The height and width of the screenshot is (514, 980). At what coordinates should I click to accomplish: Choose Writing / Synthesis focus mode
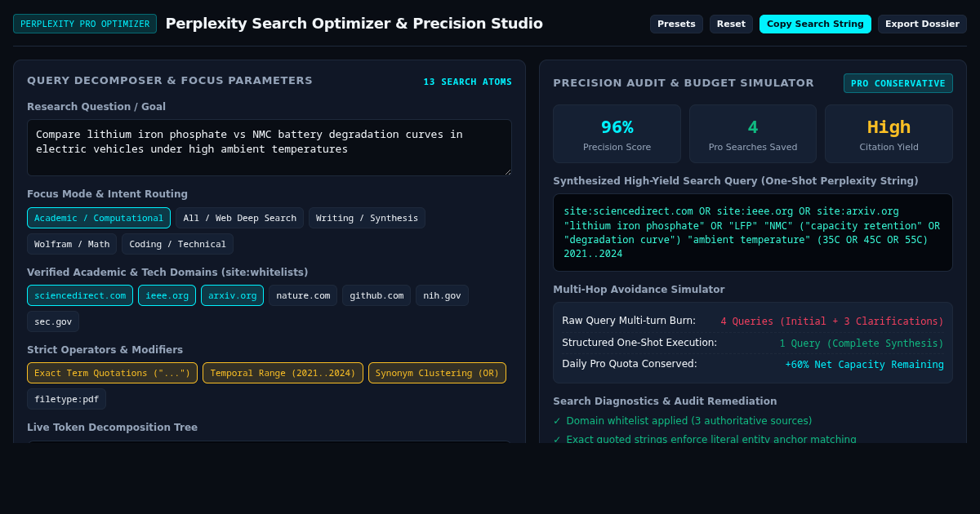click(x=367, y=218)
